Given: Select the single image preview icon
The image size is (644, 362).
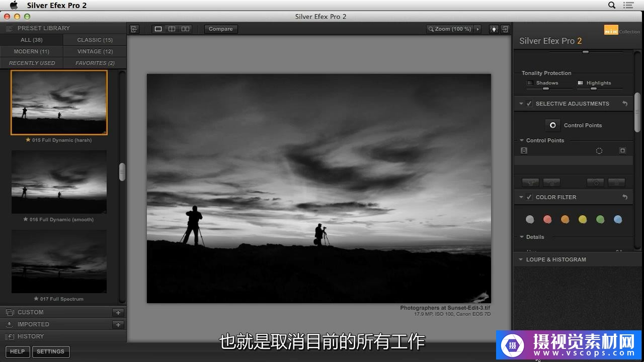Looking at the screenshot, I should tap(158, 29).
